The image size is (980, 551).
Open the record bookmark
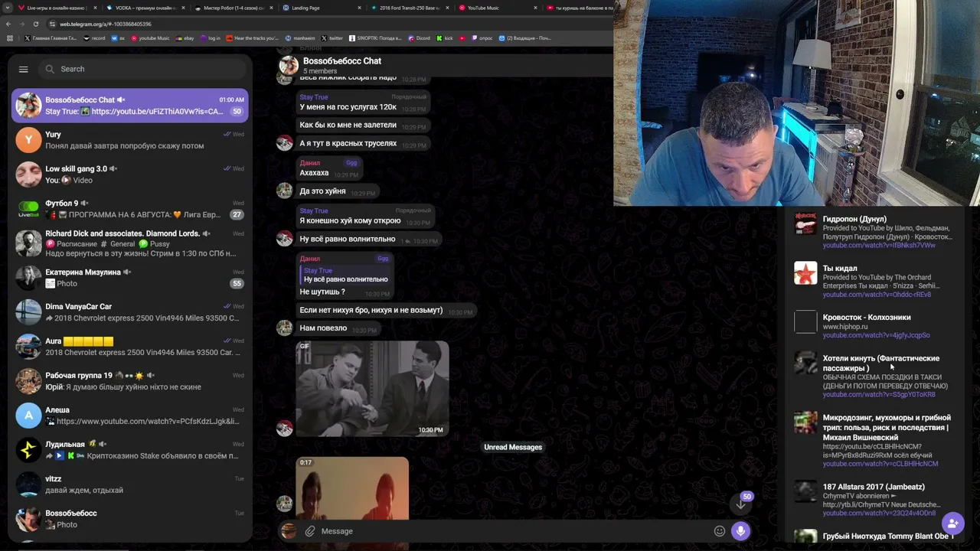94,38
